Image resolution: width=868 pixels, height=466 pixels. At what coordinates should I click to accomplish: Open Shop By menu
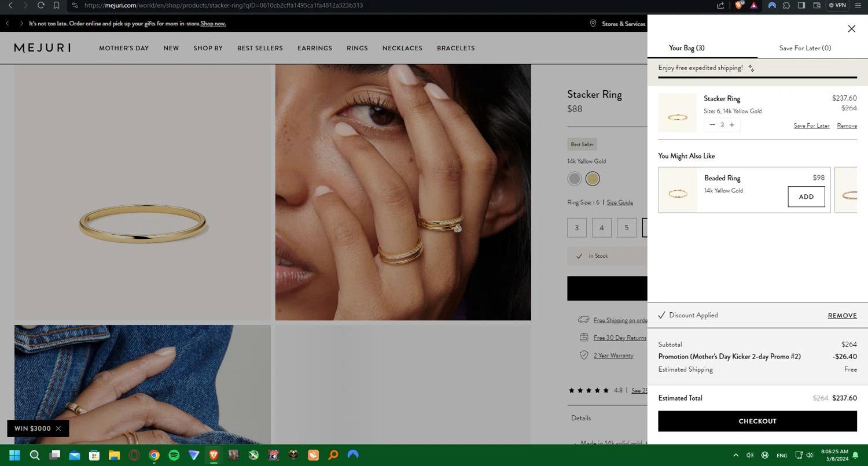coord(208,48)
